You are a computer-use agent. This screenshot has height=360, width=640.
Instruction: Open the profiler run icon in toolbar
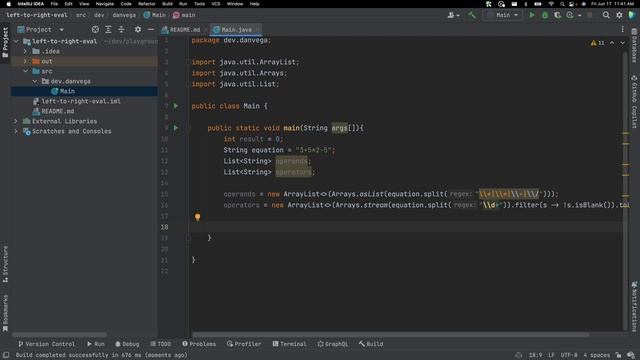point(570,15)
